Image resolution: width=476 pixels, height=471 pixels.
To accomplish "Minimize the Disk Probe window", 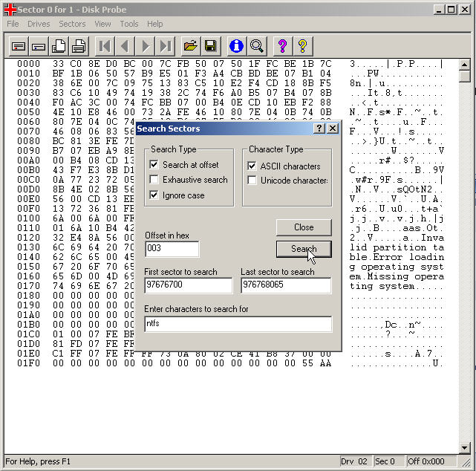I will tap(439, 10).
